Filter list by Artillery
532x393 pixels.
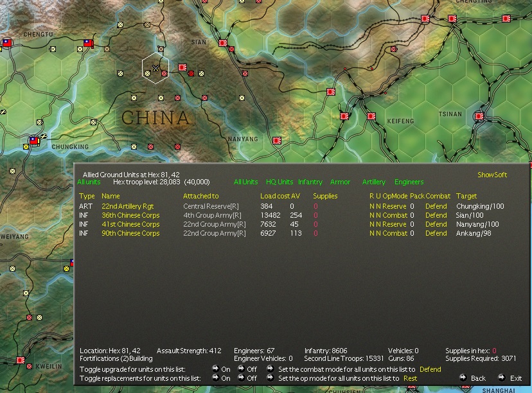(373, 182)
